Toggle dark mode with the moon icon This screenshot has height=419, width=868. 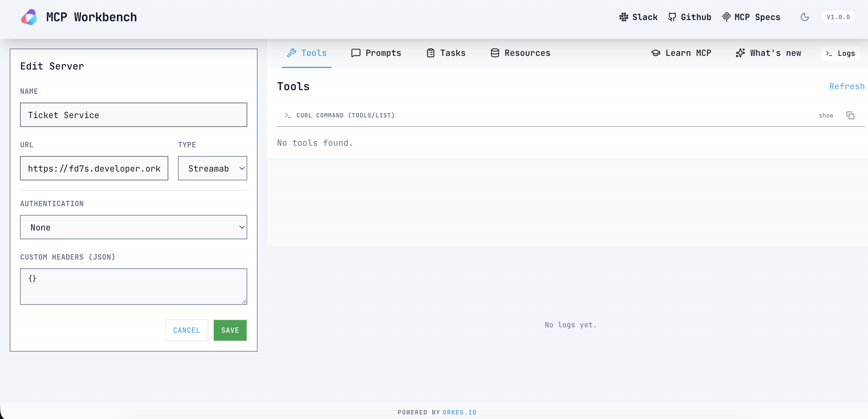pos(805,17)
